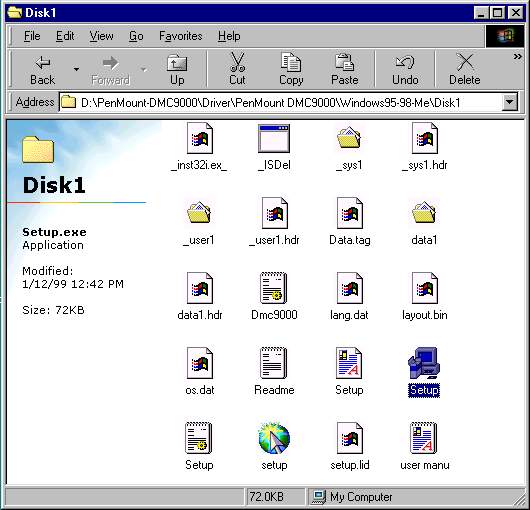530x510 pixels.
Task: Open the Back button history dropdown
Action: pyautogui.click(x=77, y=69)
